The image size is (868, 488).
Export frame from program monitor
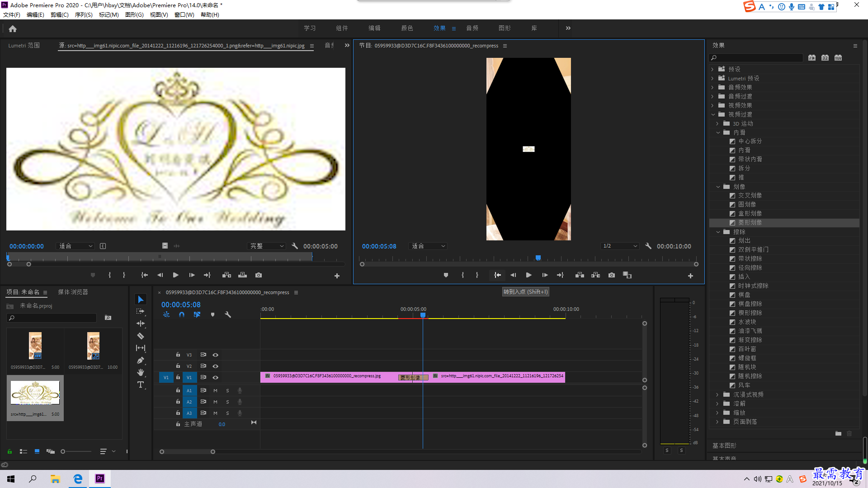611,275
